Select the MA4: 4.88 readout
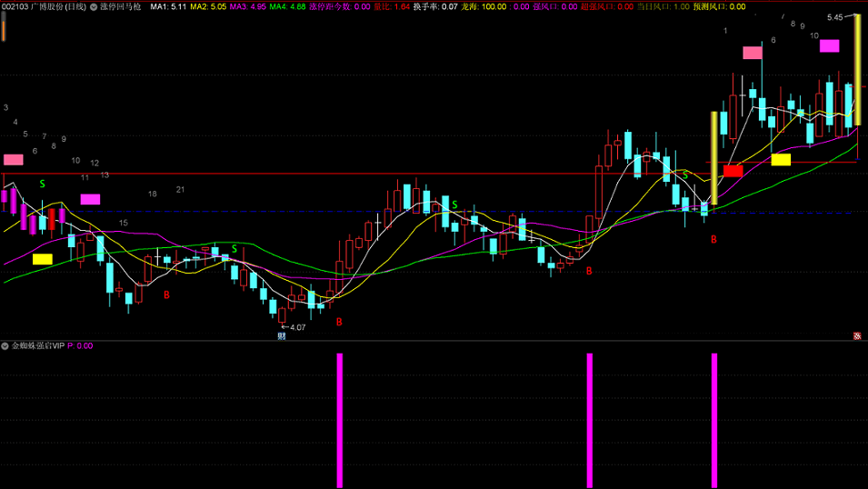Image resolution: width=868 pixels, height=489 pixels. 287,6
